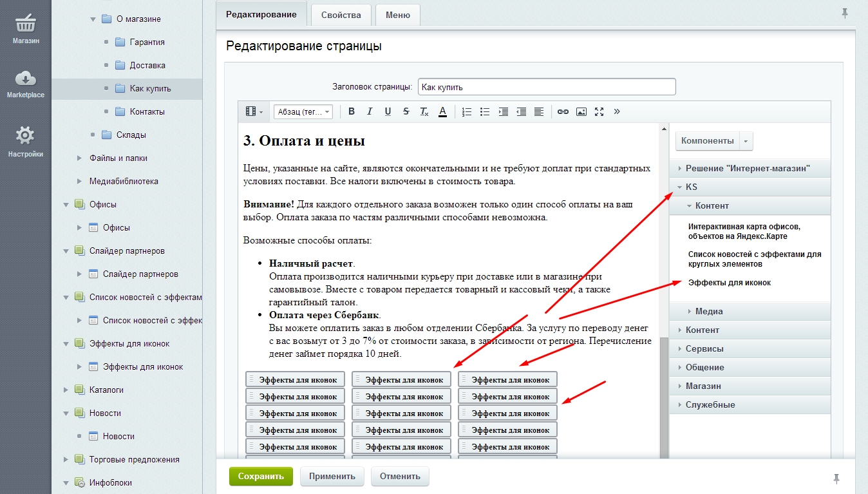
Task: Switch editor to fullscreen mode
Action: point(599,111)
